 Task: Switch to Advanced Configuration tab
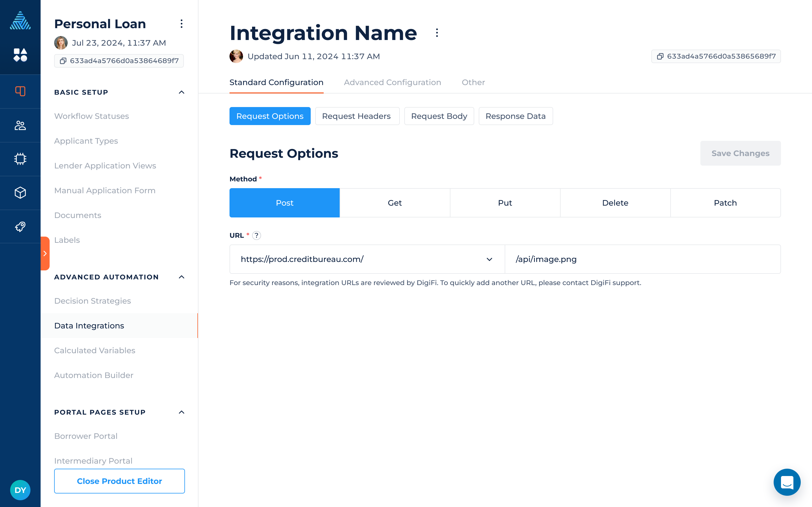392,83
